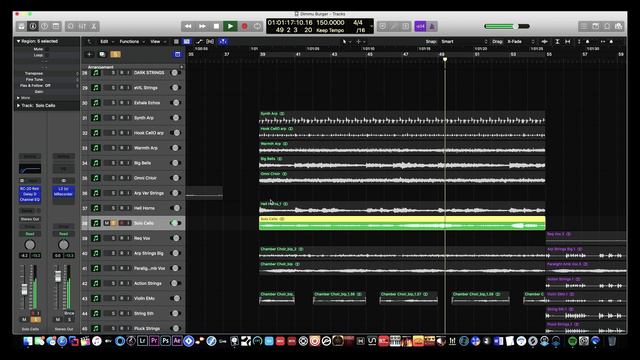Click the Hell Horns track icon

(x=96, y=208)
